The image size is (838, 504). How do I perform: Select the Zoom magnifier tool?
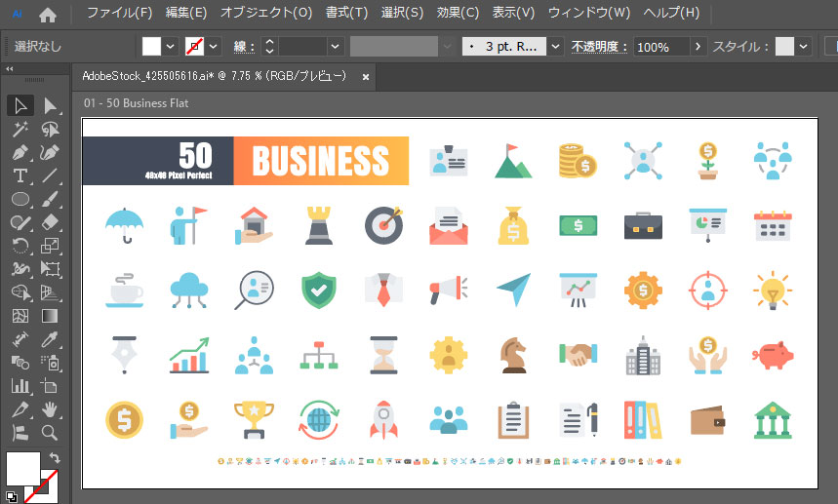(x=50, y=433)
